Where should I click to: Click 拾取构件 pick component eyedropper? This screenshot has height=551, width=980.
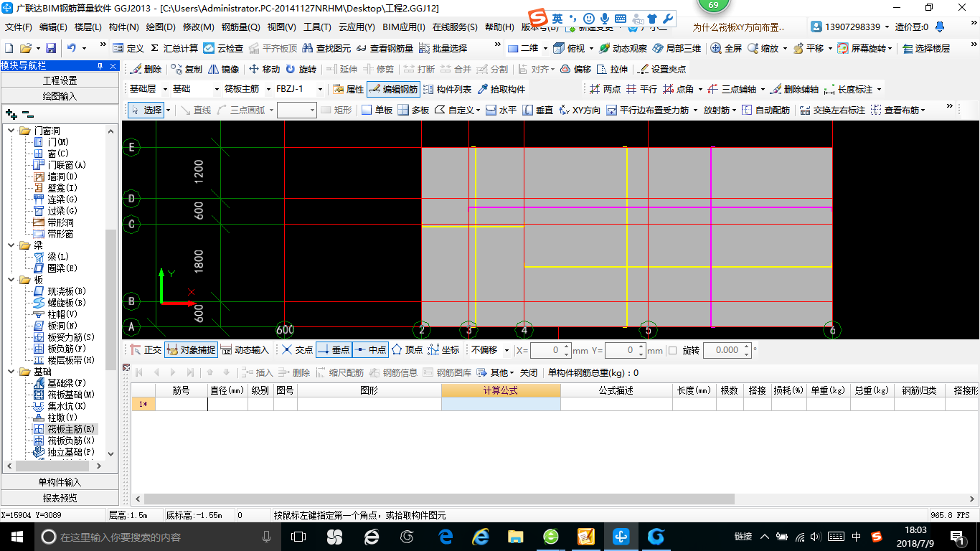tap(501, 90)
